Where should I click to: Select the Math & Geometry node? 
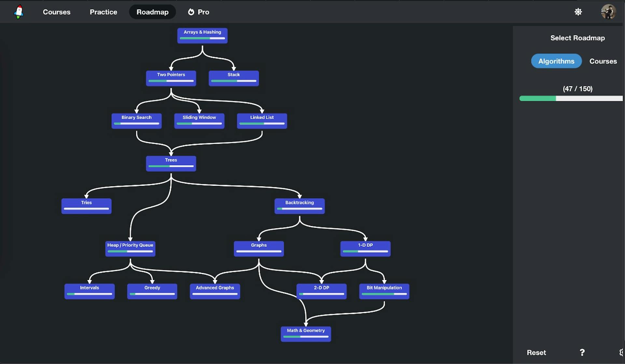[x=306, y=334]
